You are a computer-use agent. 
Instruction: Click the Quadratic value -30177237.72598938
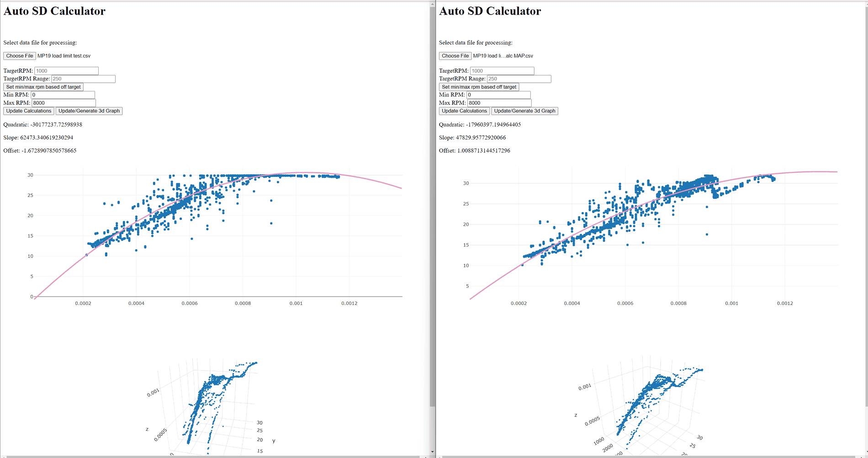(x=56, y=124)
